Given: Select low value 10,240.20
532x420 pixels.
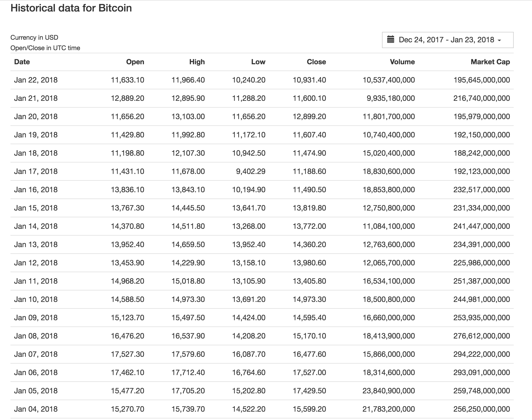Looking at the screenshot, I should 249,80.
